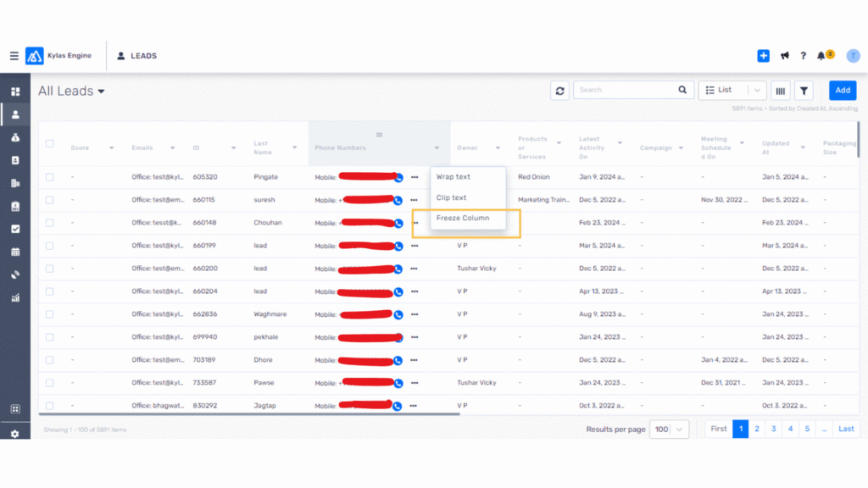Open the Results per page dropdown
This screenshot has width=868, height=488.
pyautogui.click(x=669, y=429)
